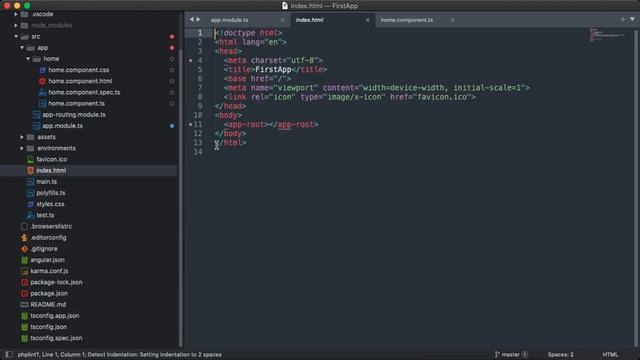Switch to app.module.ts tab
640x360 pixels.
pyautogui.click(x=229, y=20)
